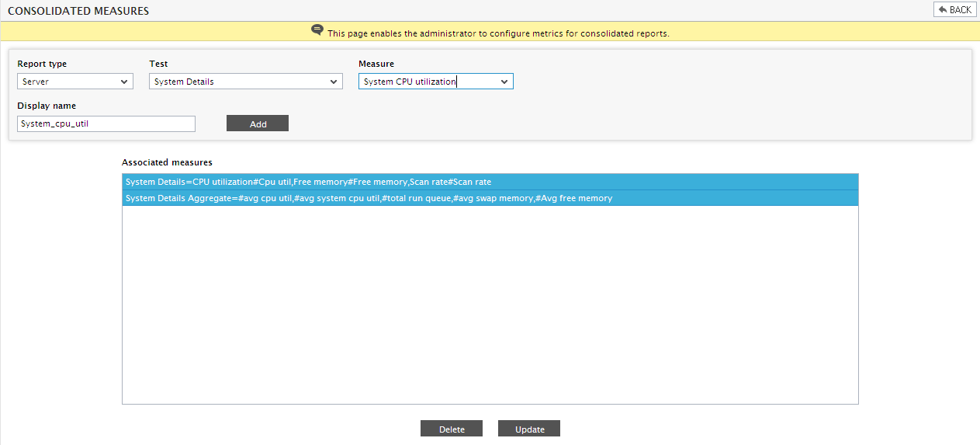The height and width of the screenshot is (445, 980).
Task: Click the Delete button
Action: pos(452,429)
